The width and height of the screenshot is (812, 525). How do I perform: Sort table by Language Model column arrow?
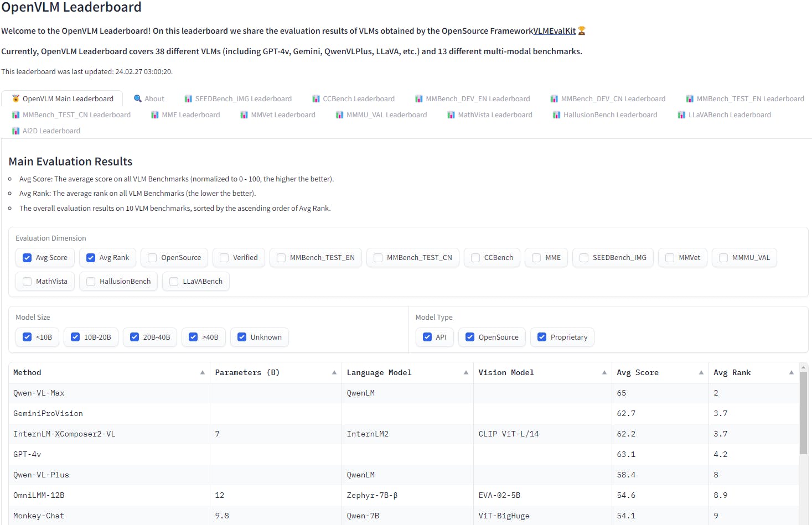tap(466, 373)
